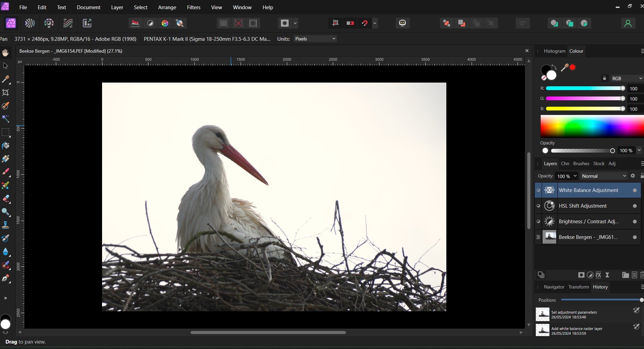Viewport: 644px width, 349px height.
Task: Select the Flood Fill bucket tool
Action: (5, 145)
